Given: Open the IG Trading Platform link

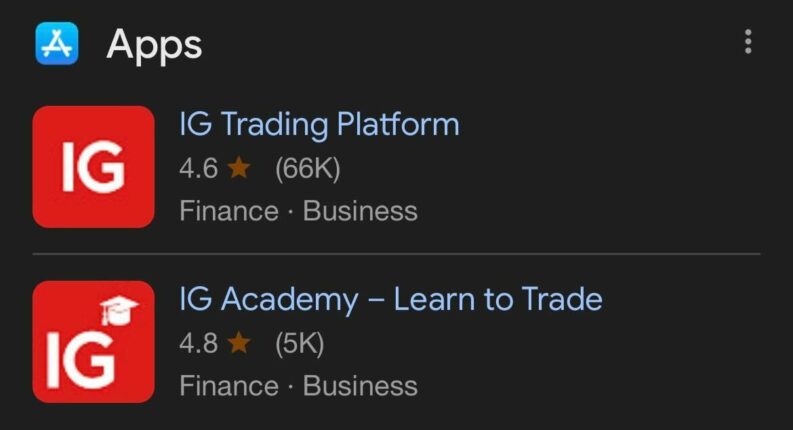Looking at the screenshot, I should pos(319,125).
